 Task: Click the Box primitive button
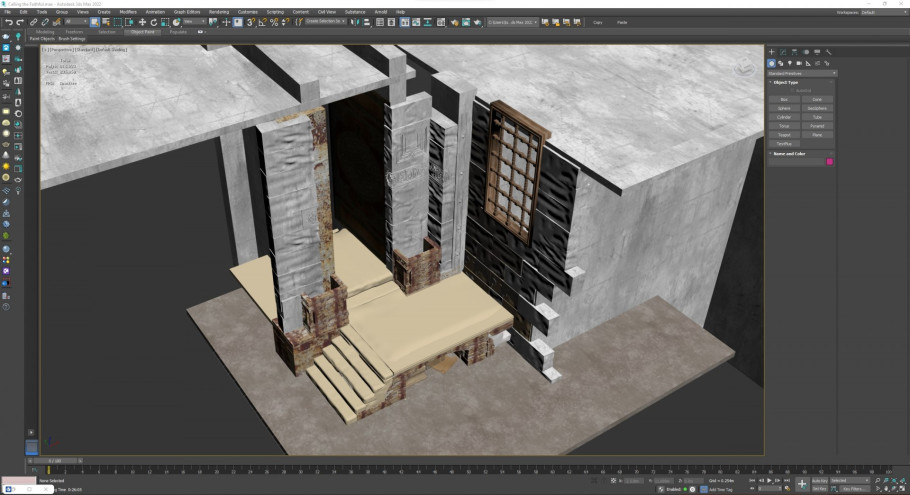click(x=784, y=100)
